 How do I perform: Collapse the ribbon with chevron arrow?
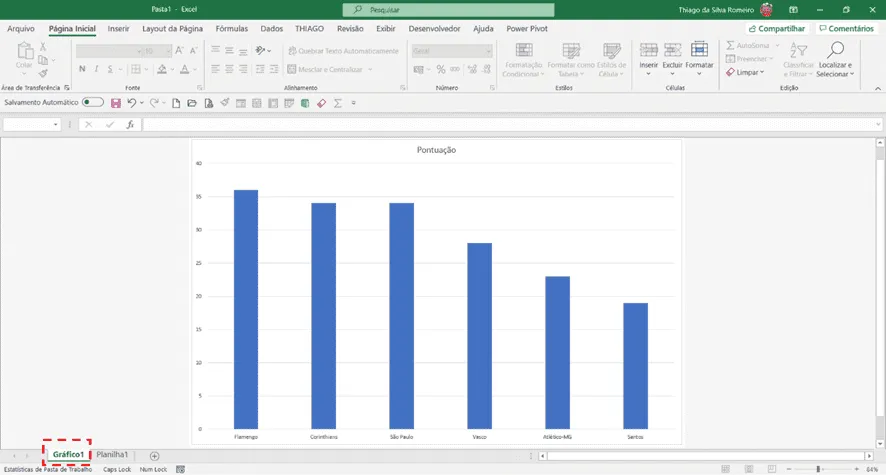pos(878,89)
